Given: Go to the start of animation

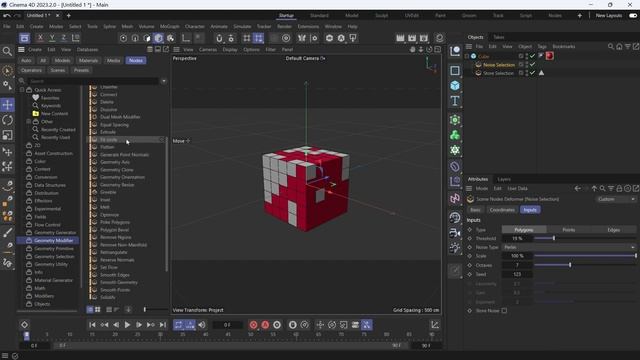Looking at the screenshot, I should pos(92,325).
